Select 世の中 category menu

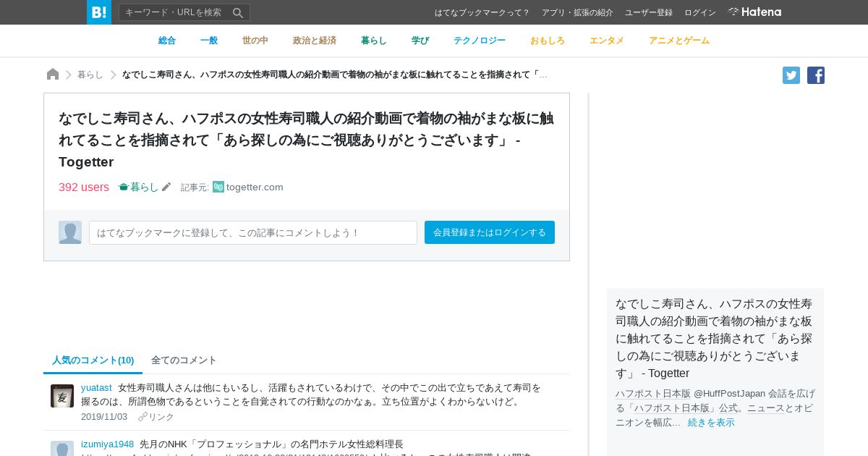pos(255,41)
